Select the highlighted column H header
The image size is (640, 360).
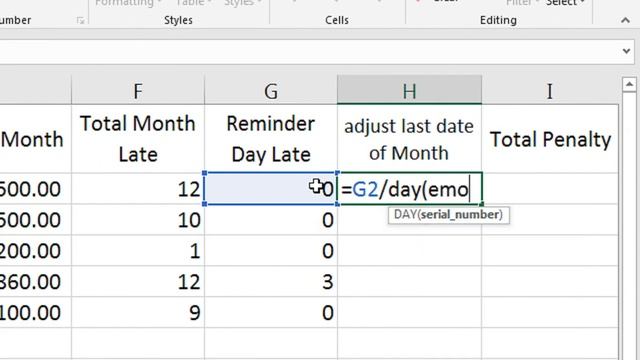[x=409, y=91]
